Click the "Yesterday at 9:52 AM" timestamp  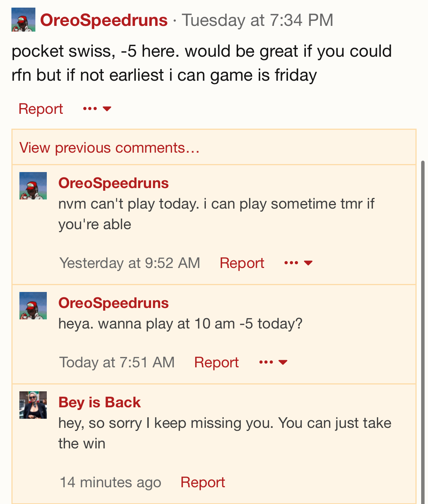(130, 263)
